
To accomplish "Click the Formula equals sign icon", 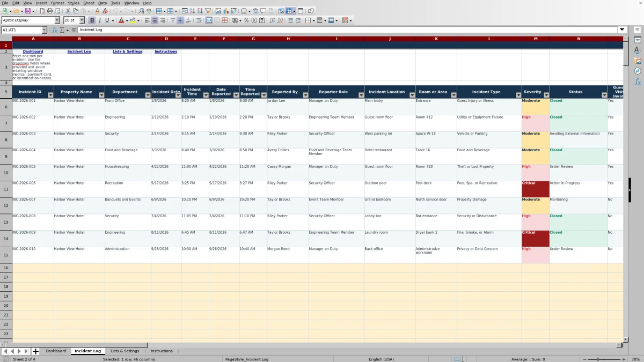I will (73, 30).
